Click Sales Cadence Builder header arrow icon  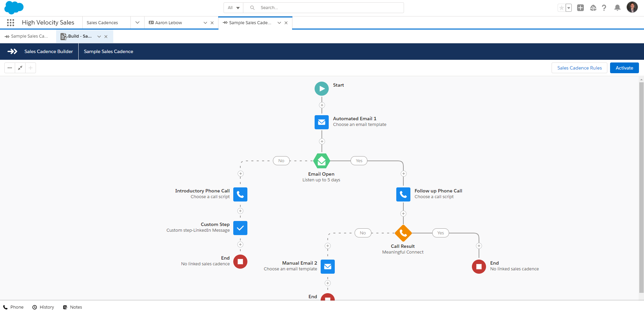click(12, 51)
